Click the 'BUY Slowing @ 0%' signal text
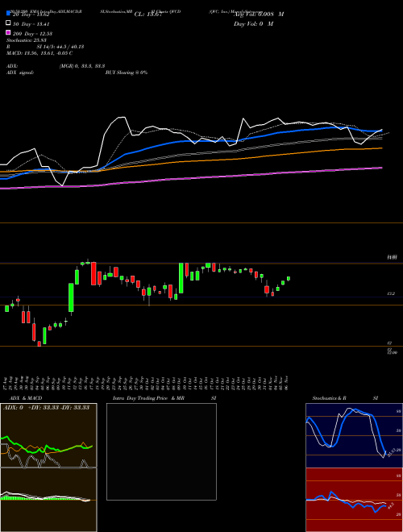Image resolution: width=403 pixels, height=532 pixels. coord(127,73)
